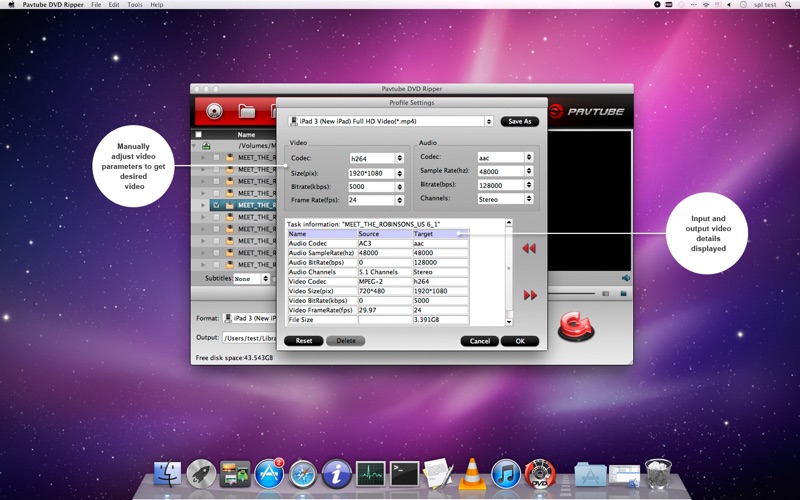Click the red rewind double-arrow icon
This screenshot has height=500, width=800.
[x=529, y=248]
